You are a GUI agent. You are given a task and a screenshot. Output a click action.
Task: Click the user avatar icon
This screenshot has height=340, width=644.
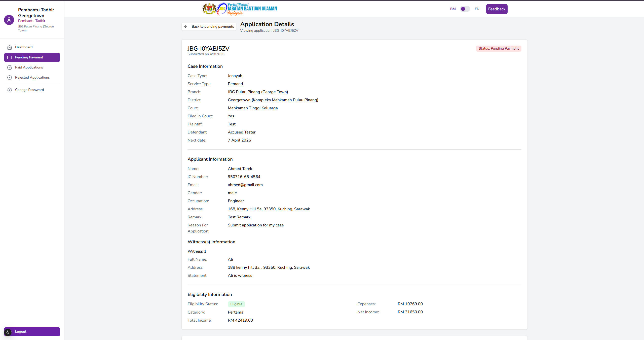[9, 20]
